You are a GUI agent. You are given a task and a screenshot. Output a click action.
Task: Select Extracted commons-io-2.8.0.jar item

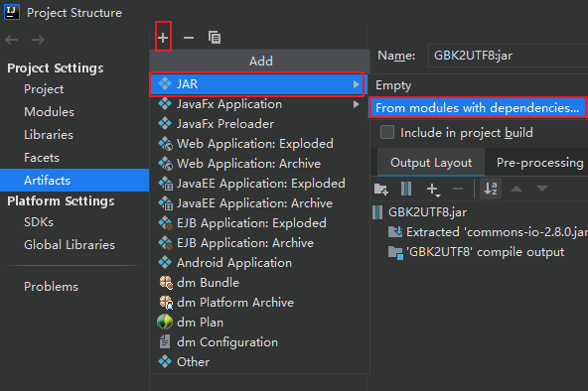tap(497, 232)
